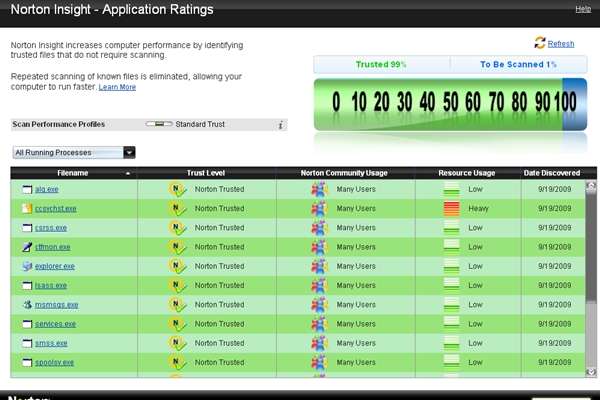Click the ccsvchst.exe yellow file icon

[27, 208]
